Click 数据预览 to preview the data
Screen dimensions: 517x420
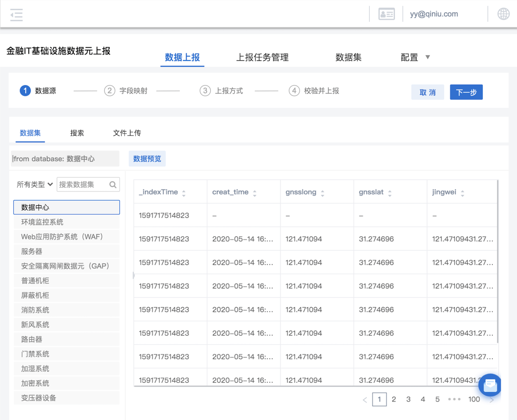pos(147,159)
